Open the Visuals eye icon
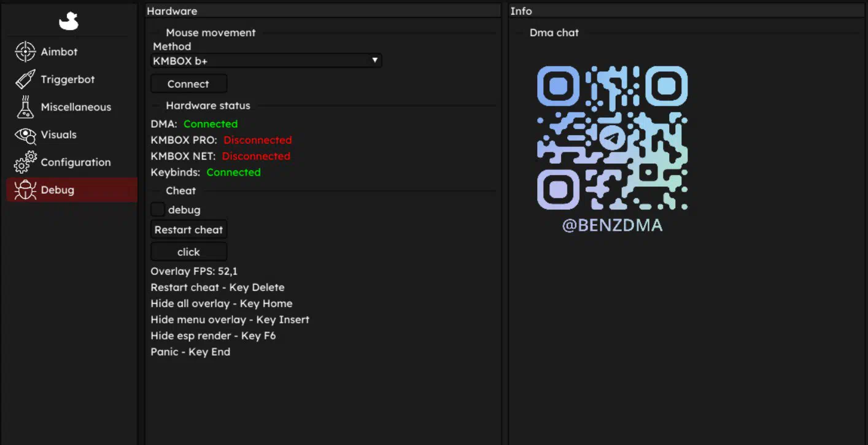Viewport: 868px width, 445px height. tap(25, 135)
